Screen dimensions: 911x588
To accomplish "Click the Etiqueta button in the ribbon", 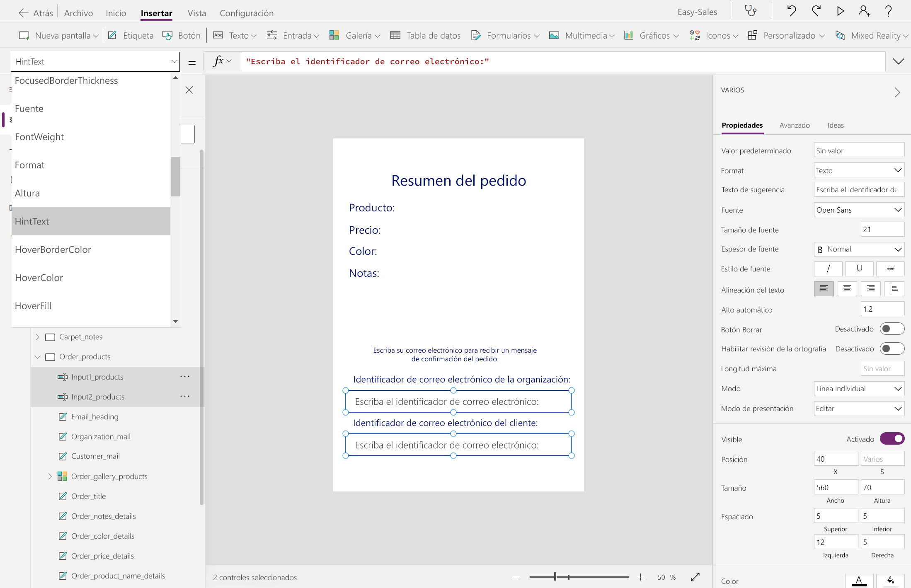I will pyautogui.click(x=131, y=36).
